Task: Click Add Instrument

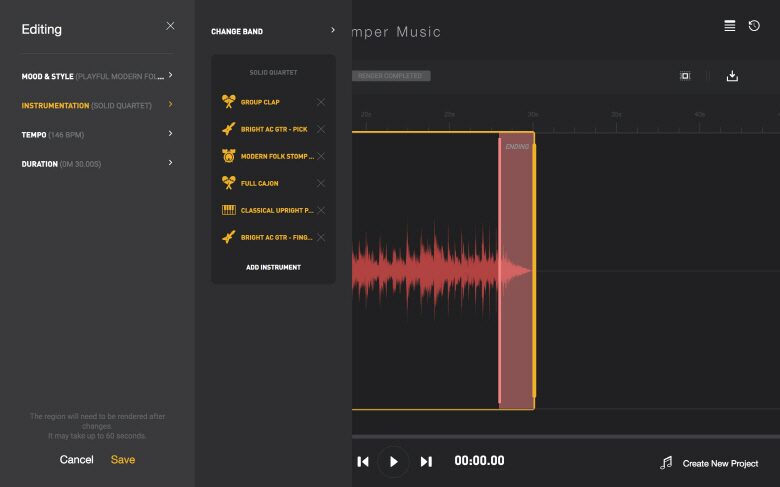Action: (x=273, y=267)
